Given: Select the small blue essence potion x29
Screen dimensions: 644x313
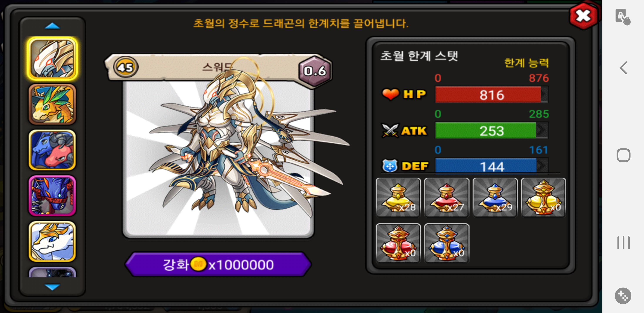Looking at the screenshot, I should (495, 197).
